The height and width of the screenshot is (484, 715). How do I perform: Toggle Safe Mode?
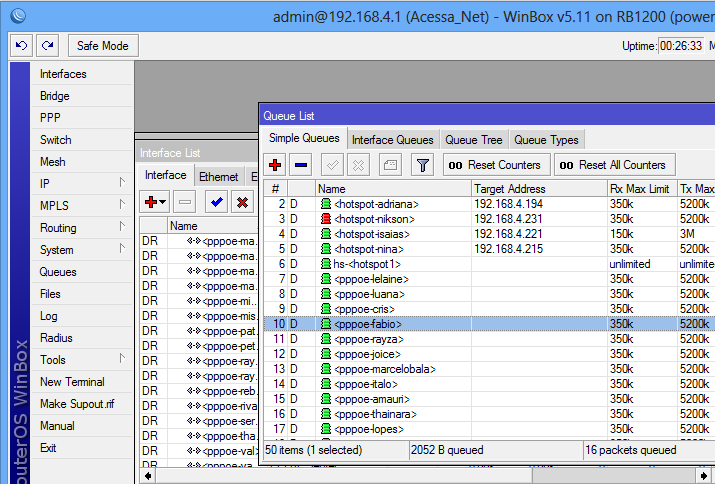point(103,46)
